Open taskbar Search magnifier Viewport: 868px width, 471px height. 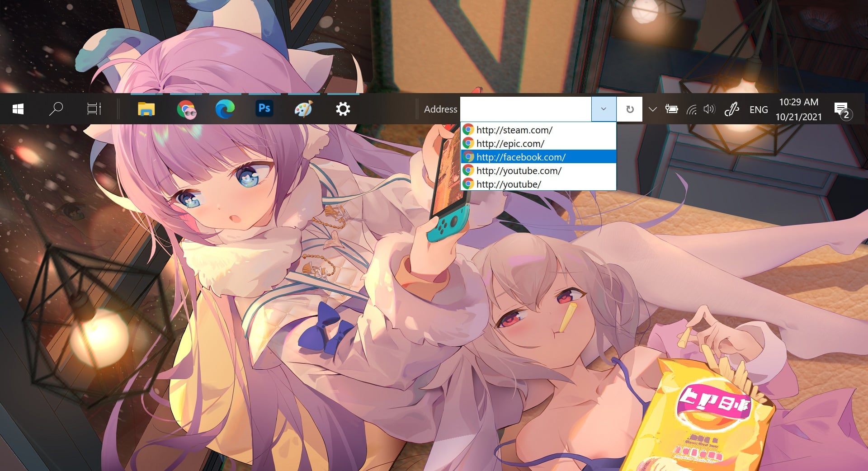56,109
